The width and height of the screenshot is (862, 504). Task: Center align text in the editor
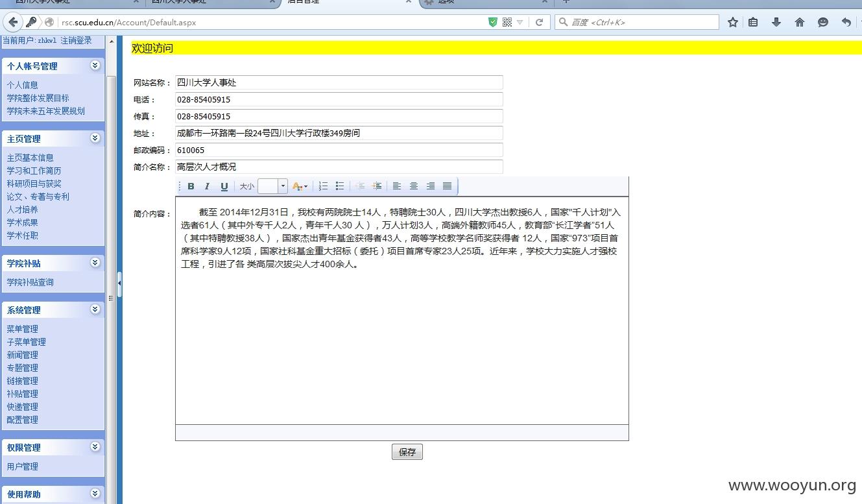point(414,186)
